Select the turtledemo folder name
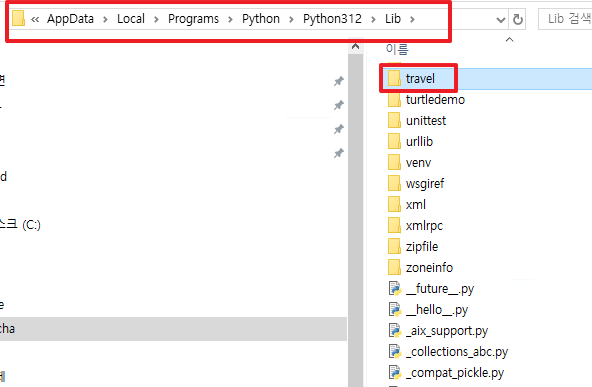 [x=435, y=100]
